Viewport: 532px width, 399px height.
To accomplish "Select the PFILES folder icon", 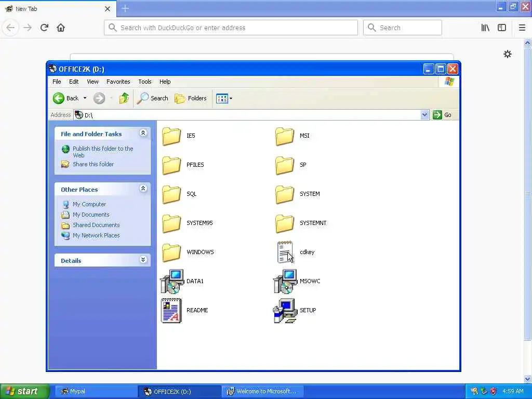I will [x=171, y=165].
